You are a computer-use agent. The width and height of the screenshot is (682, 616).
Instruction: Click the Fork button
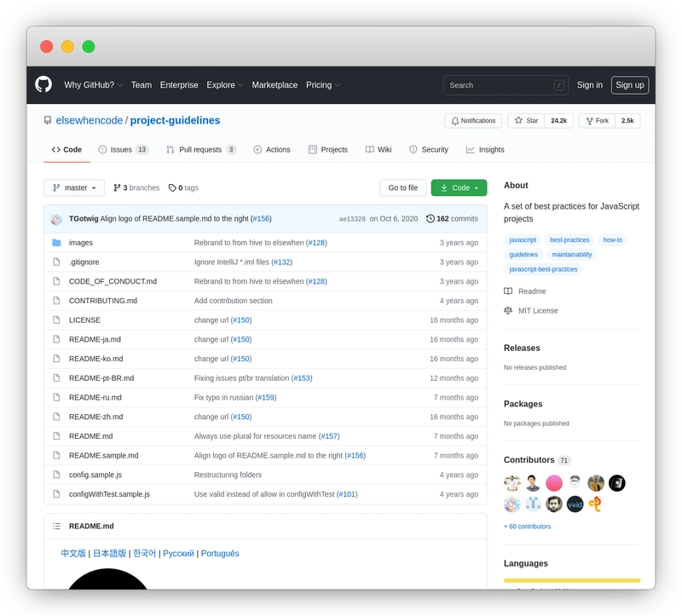click(598, 120)
